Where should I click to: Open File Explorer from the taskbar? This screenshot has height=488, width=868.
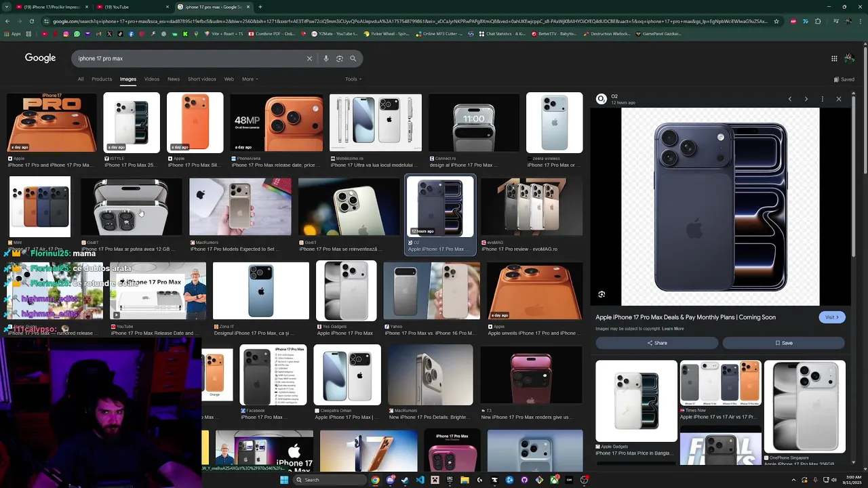coord(465,480)
